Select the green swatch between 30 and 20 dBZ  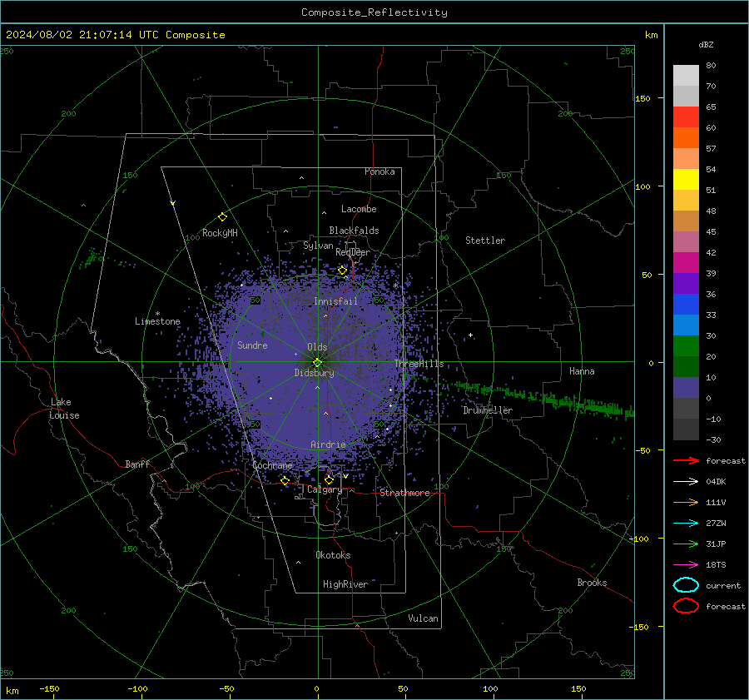686,346
